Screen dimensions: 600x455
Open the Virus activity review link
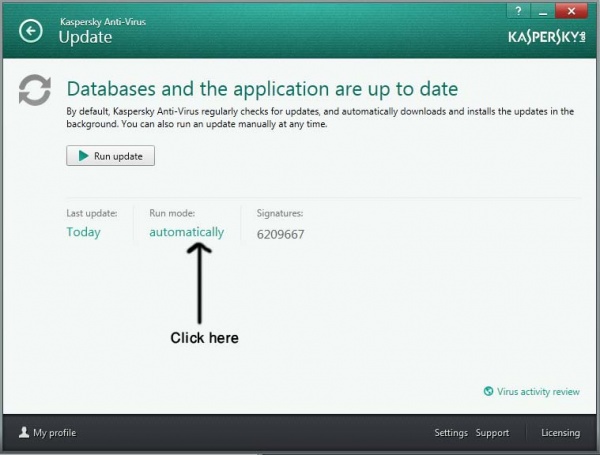point(538,391)
